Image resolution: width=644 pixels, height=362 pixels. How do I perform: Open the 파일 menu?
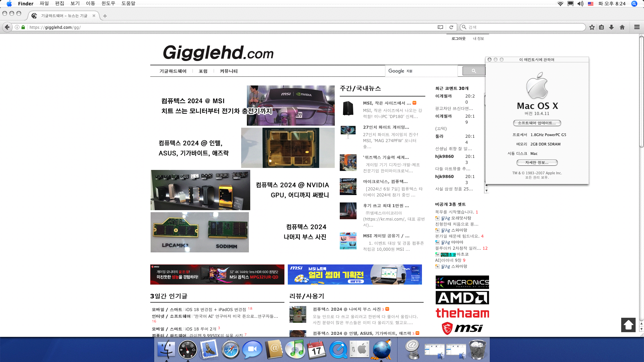(x=44, y=3)
